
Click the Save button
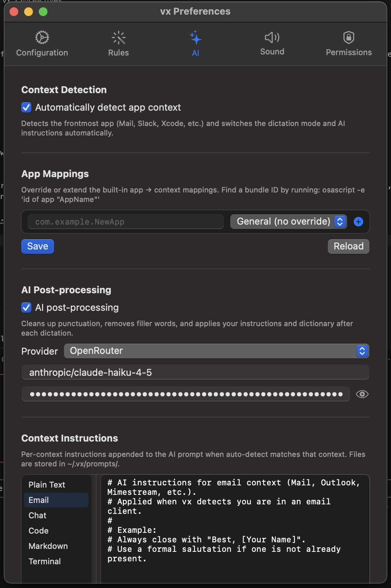(x=38, y=247)
